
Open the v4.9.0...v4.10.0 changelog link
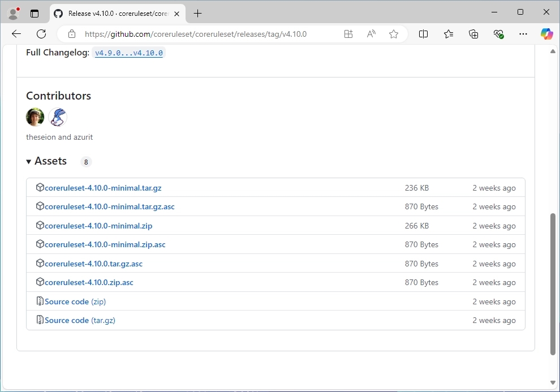click(128, 53)
